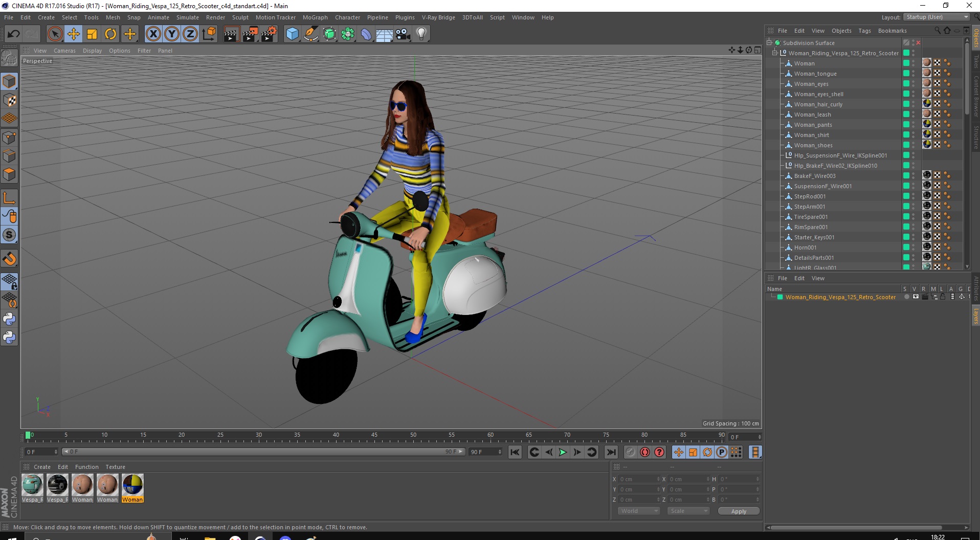Switch to Model mode
The image size is (980, 540).
9,82
